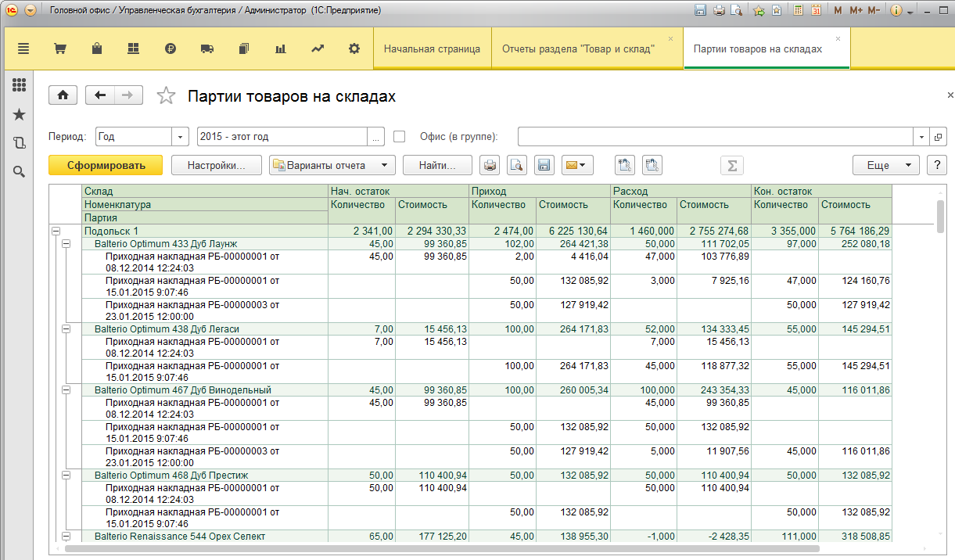Screen dimensions: 955x560
Task: Open search magnifier in left sidebar
Action: (x=20, y=171)
